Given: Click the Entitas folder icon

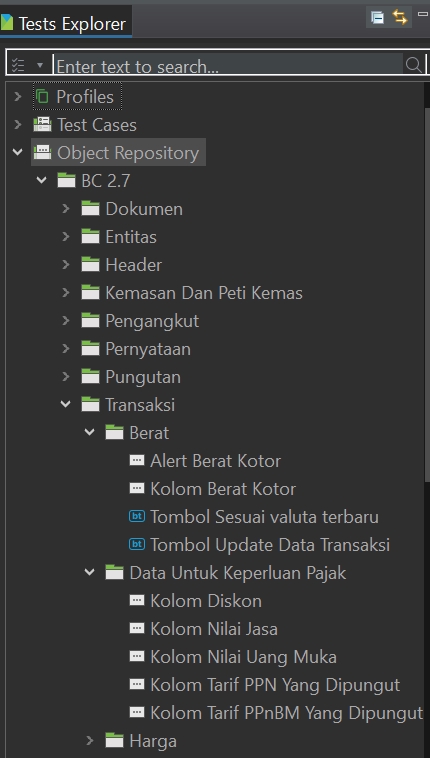Looking at the screenshot, I should [90, 236].
